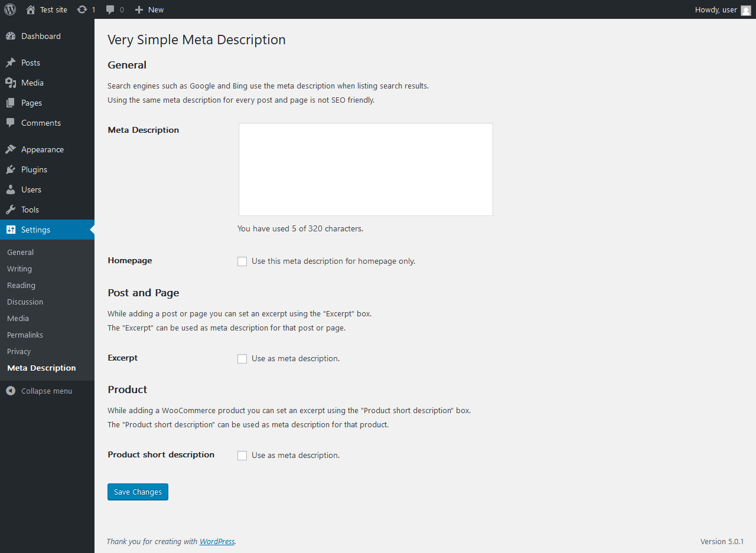Viewport: 756px width, 553px height.
Task: Collapse the admin sidebar menu
Action: tap(39, 391)
